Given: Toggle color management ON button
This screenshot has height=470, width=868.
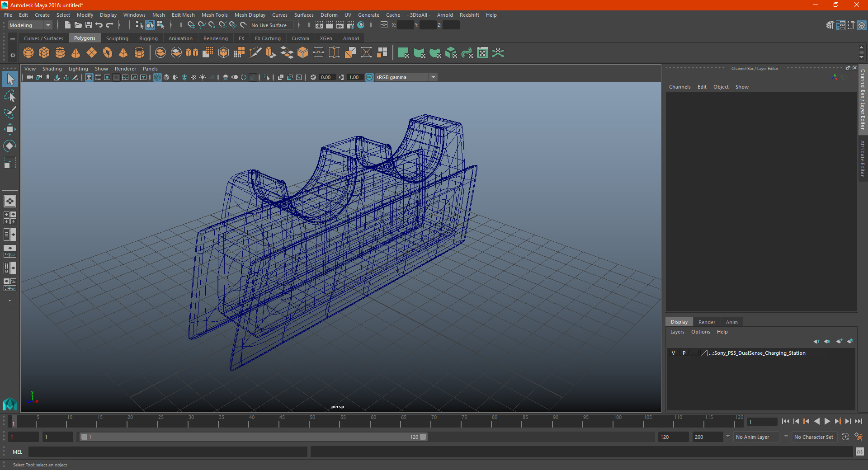Looking at the screenshot, I should pyautogui.click(x=369, y=77).
